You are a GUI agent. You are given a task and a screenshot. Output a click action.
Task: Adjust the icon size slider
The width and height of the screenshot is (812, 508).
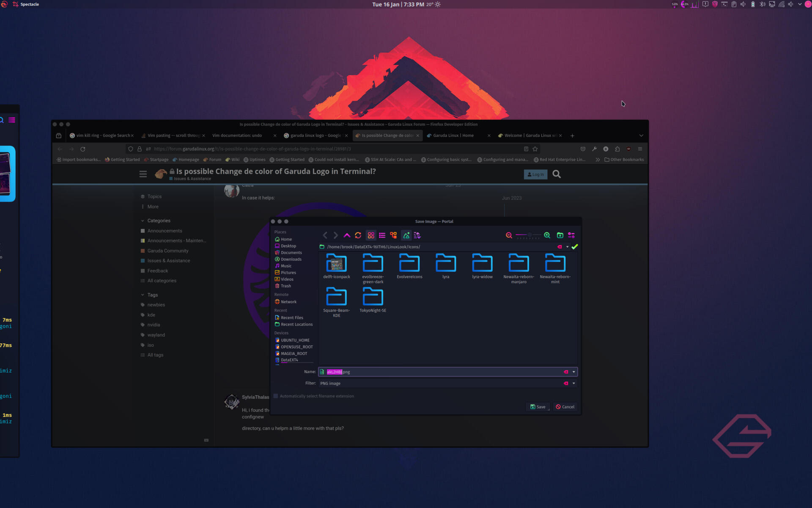pos(528,235)
